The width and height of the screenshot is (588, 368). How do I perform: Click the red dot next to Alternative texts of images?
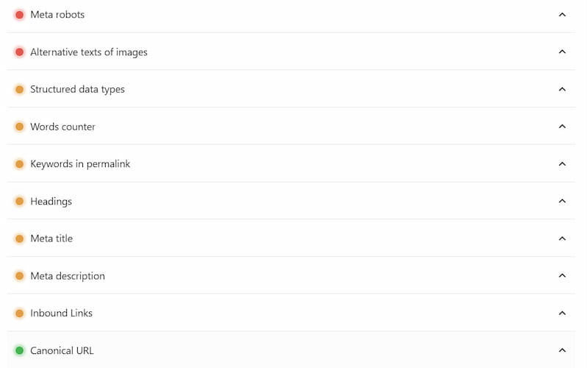pyautogui.click(x=20, y=52)
